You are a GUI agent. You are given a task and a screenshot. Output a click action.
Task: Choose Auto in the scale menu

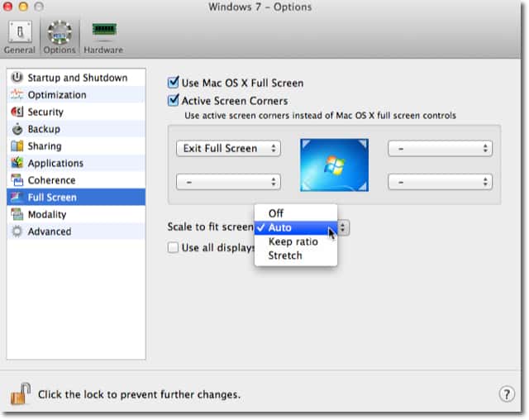(296, 227)
